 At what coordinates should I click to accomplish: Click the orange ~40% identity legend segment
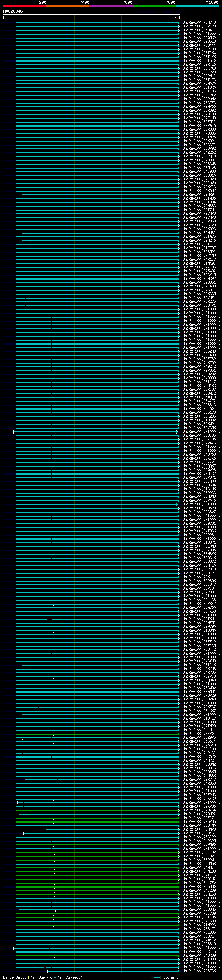pos(68,6)
